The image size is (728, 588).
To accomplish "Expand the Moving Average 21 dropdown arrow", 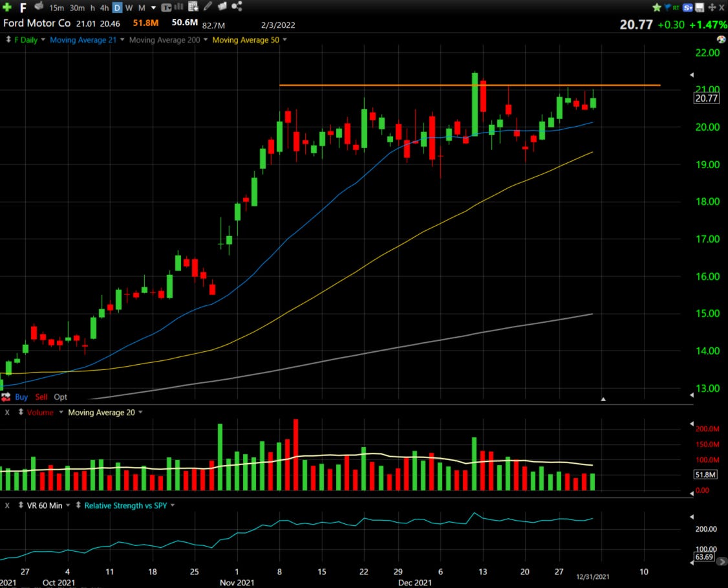I will 122,39.
